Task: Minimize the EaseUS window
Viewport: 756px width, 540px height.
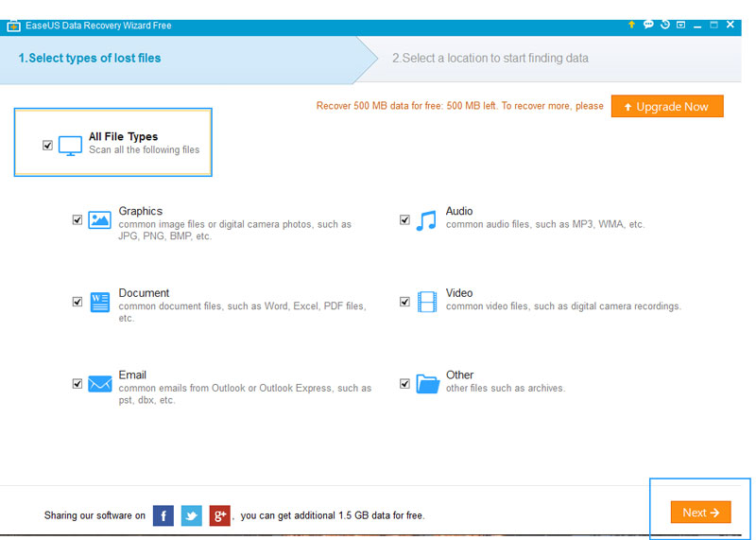Action: (x=697, y=26)
